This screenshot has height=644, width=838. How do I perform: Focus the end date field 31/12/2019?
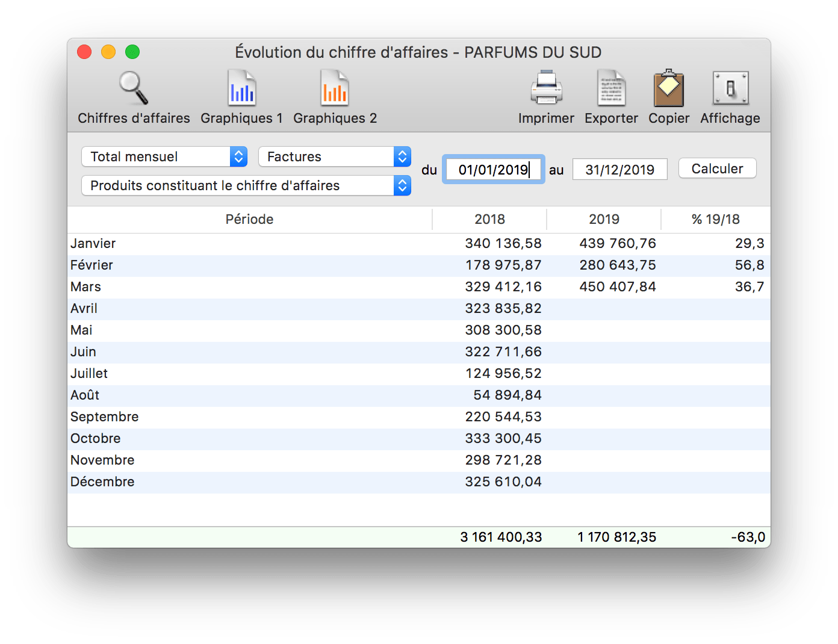[x=619, y=170]
